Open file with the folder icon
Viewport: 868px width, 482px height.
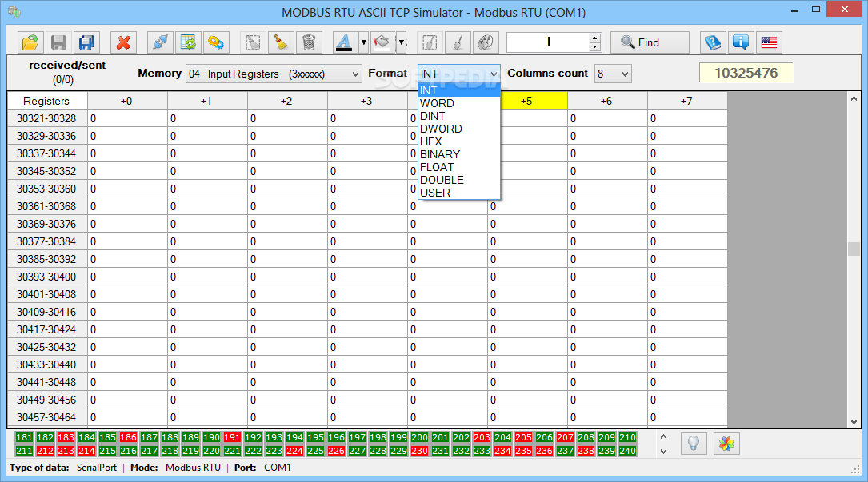30,42
